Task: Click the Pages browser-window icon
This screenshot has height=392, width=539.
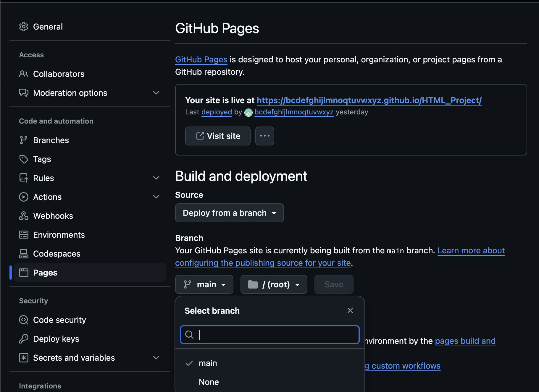Action: click(x=24, y=273)
